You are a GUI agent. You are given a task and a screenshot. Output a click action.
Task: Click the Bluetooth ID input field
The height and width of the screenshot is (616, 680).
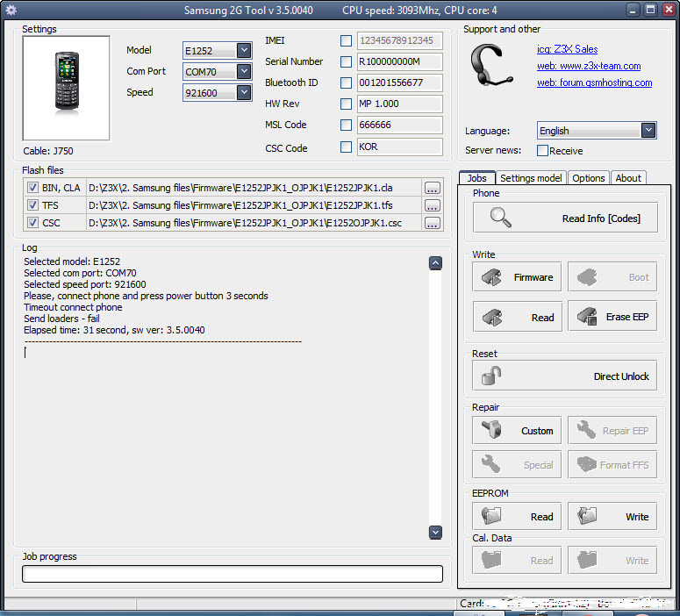(399, 82)
